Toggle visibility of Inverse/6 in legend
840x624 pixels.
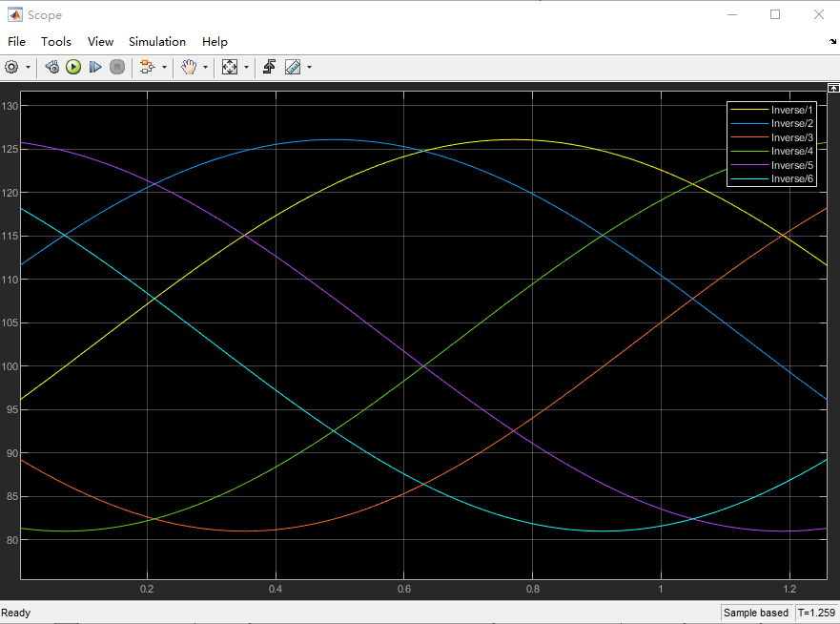tap(771, 178)
